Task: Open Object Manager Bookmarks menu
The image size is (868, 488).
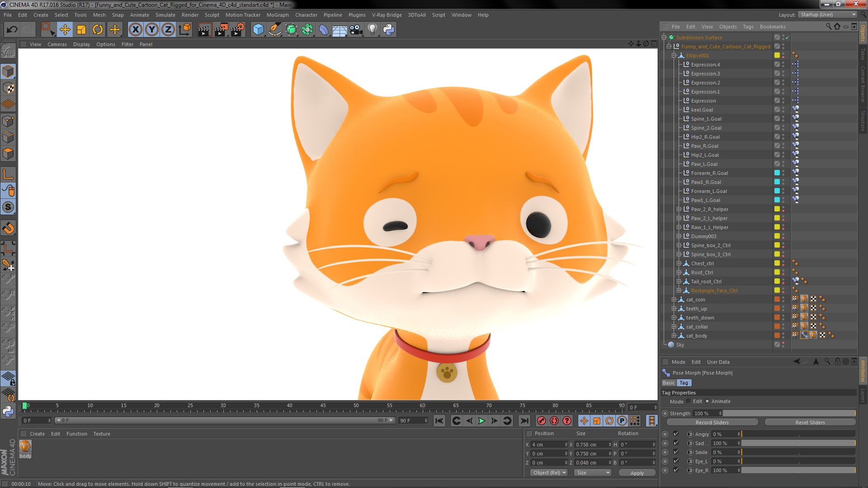Action: pyautogui.click(x=773, y=27)
